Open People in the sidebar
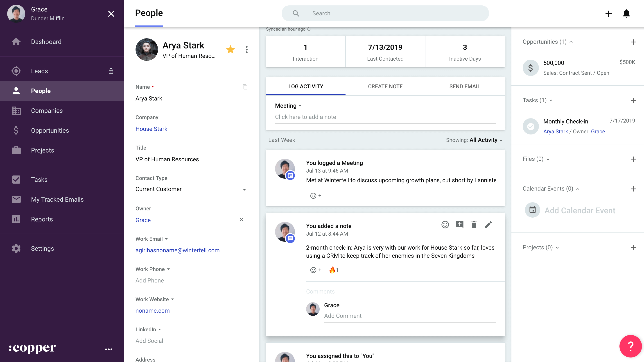Viewport: 644px width, 362px height. (62, 91)
